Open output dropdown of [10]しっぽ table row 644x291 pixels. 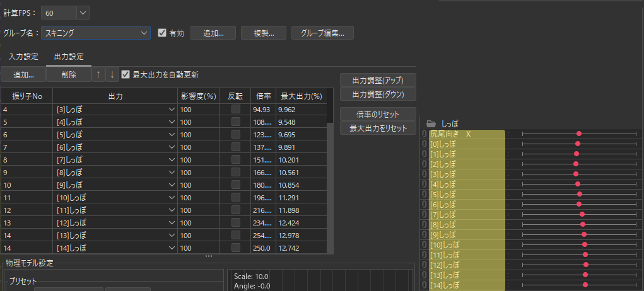[x=172, y=197]
